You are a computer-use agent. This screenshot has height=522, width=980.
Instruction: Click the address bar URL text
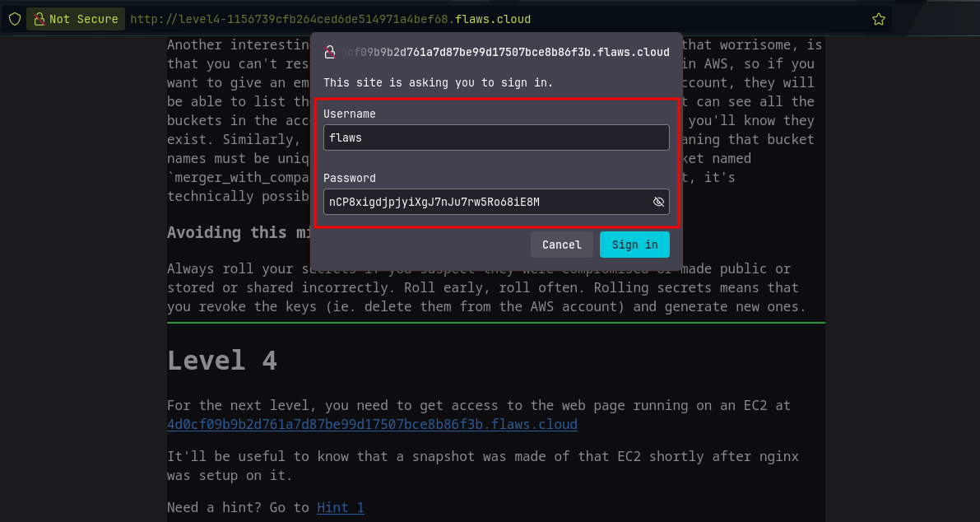tap(329, 19)
